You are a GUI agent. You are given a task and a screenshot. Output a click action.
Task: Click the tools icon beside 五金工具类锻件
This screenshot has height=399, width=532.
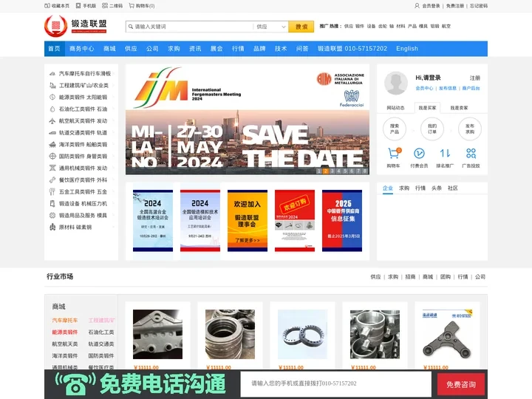52,191
